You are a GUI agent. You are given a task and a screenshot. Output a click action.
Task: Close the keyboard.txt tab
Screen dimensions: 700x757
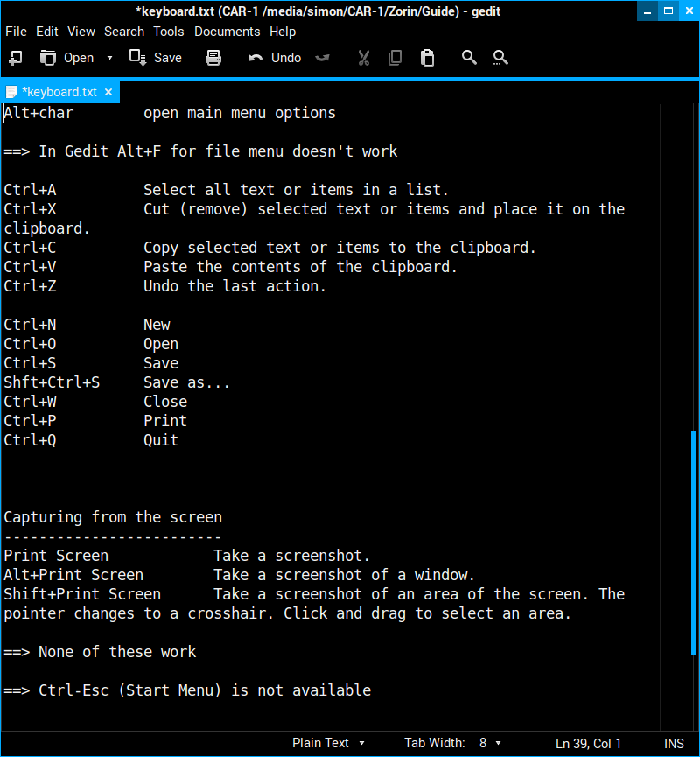click(108, 92)
